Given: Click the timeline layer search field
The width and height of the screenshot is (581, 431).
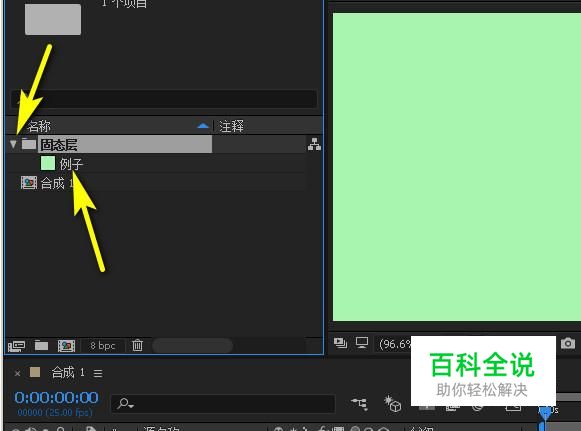Looking at the screenshot, I should pyautogui.click(x=223, y=403).
